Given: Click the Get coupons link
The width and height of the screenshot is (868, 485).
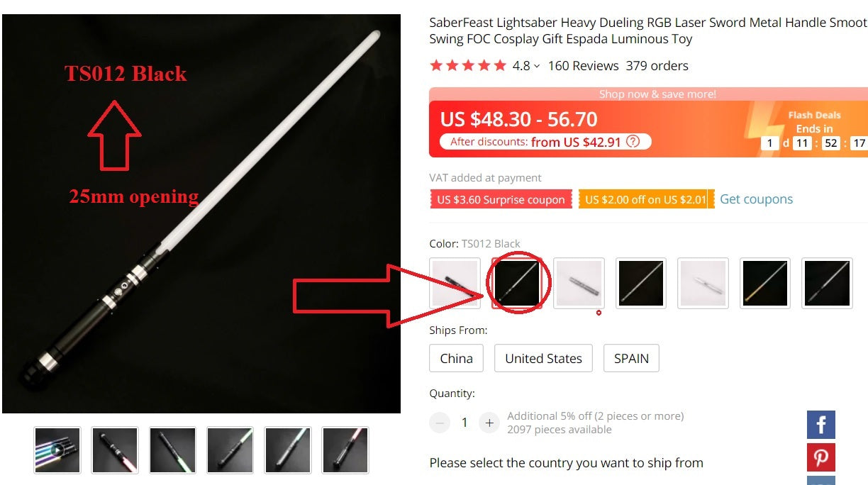Looking at the screenshot, I should (756, 199).
